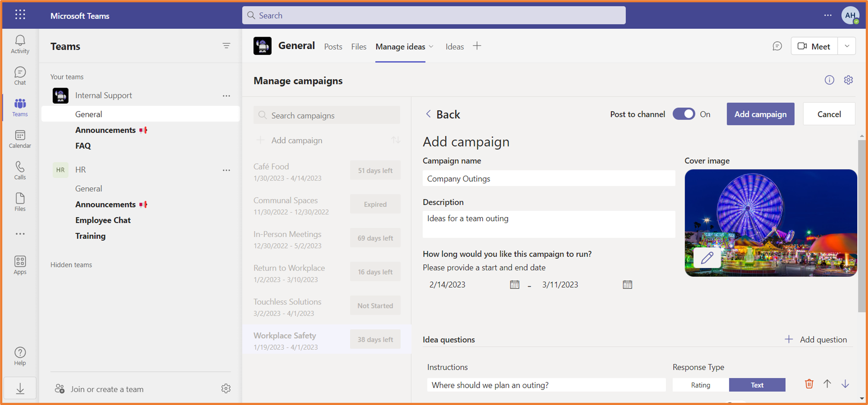Click inside the Search campaigns field

pos(326,115)
